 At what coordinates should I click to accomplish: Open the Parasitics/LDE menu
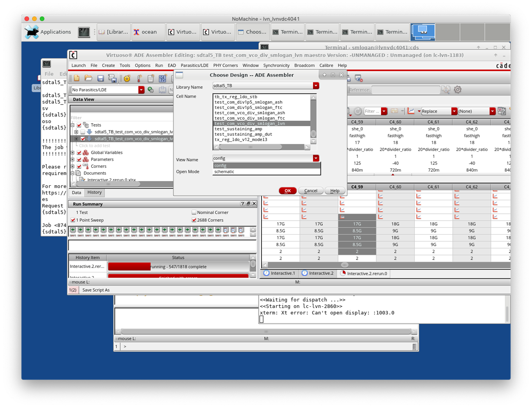tap(194, 65)
